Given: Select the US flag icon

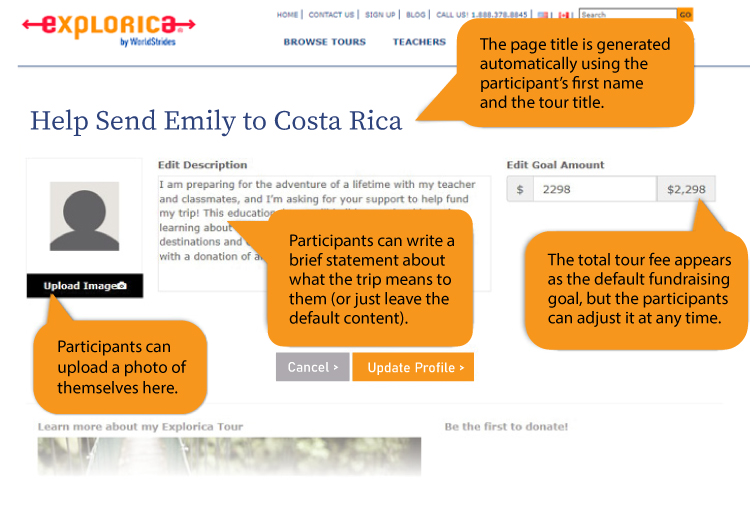Looking at the screenshot, I should 543,15.
